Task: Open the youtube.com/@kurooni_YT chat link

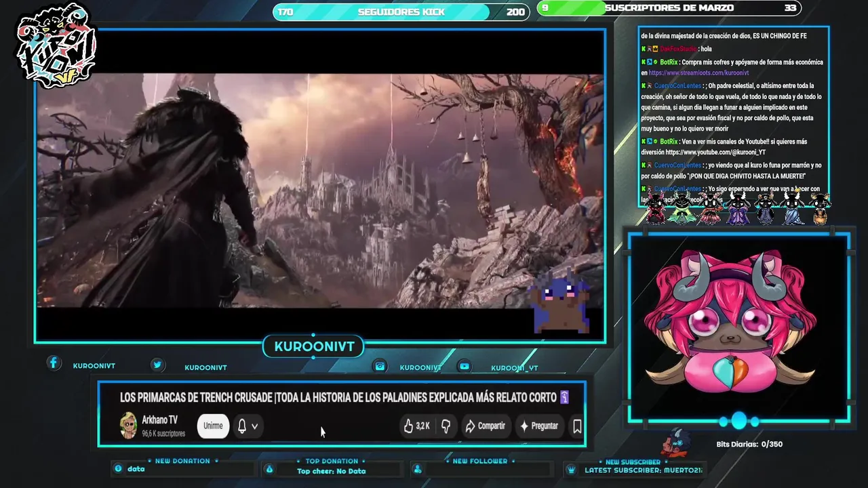Action: (715, 152)
